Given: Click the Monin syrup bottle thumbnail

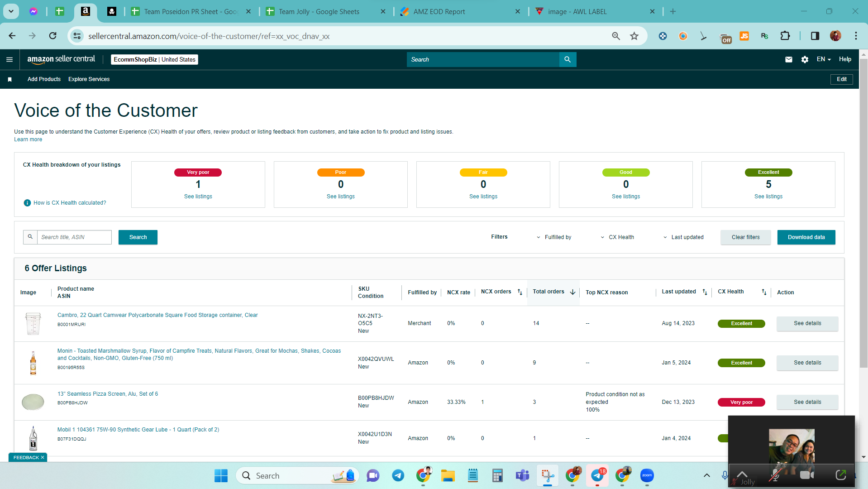Looking at the screenshot, I should (33, 363).
